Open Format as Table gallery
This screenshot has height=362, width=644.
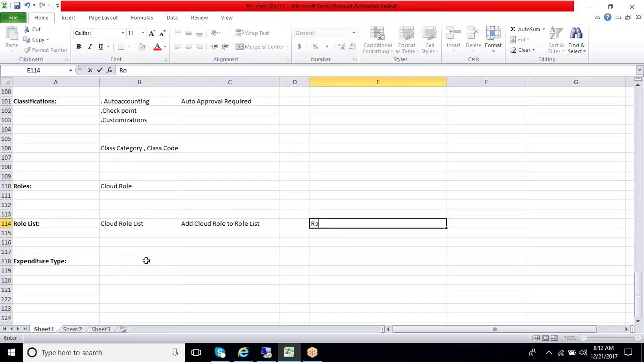[407, 40]
